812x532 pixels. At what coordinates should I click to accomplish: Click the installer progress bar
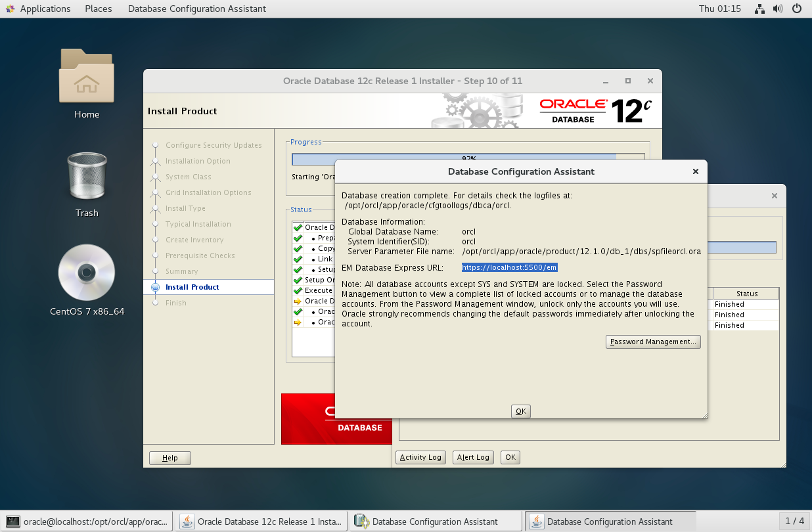point(453,158)
